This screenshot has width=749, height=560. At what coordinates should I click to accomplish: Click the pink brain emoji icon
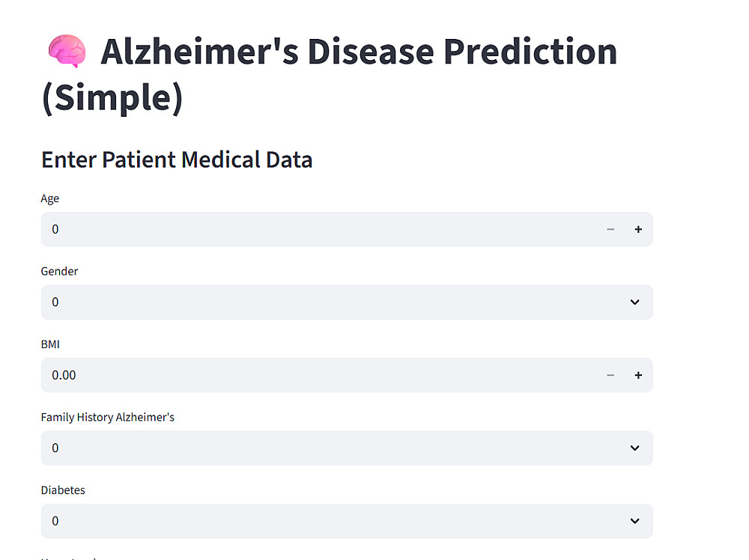click(x=67, y=52)
